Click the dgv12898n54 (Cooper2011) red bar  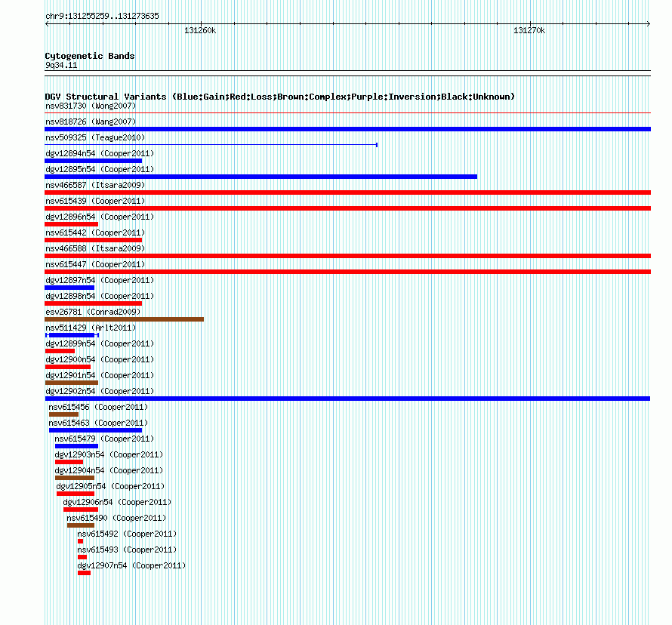pos(94,303)
